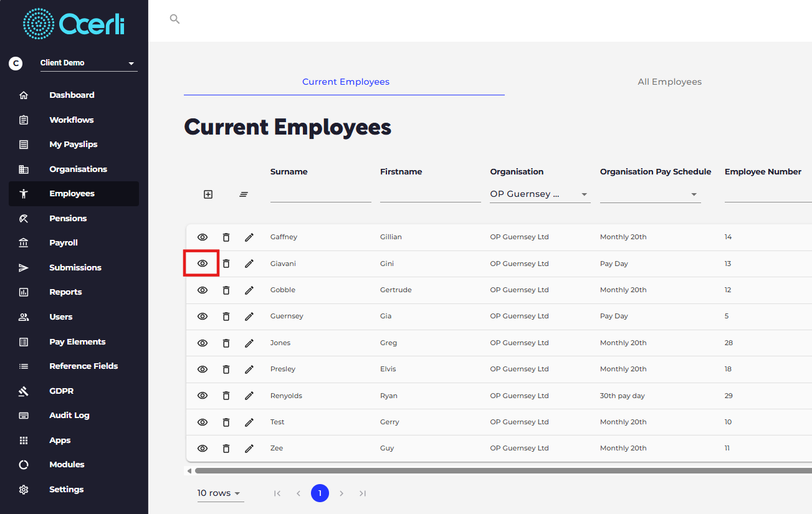Open the Client Demo dropdown
This screenshot has width=812, height=514.
88,63
